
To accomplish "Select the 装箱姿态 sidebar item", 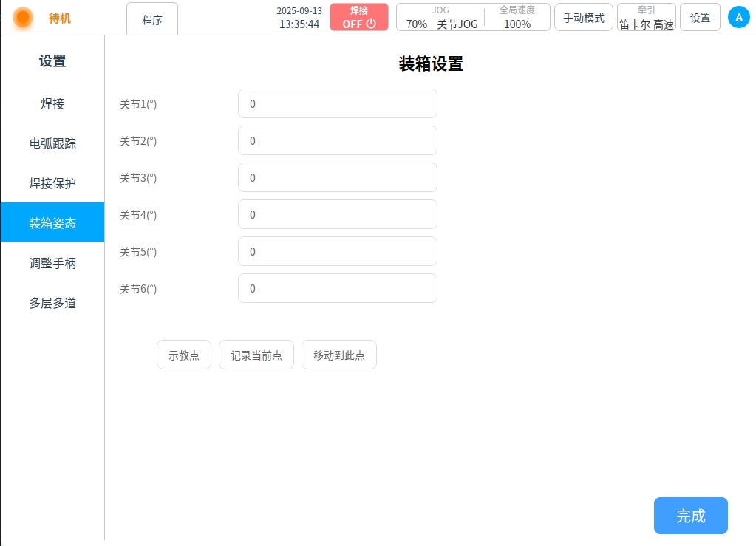I will pos(52,223).
